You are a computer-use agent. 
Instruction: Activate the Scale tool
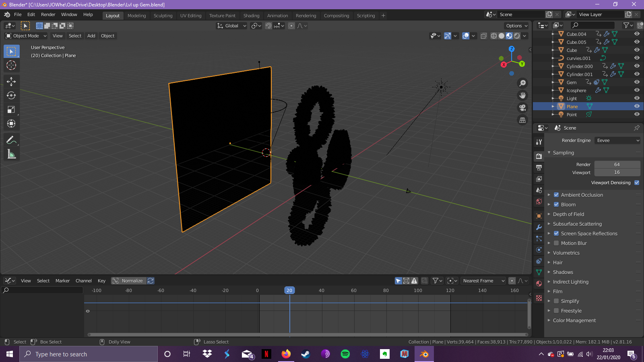coord(11,109)
